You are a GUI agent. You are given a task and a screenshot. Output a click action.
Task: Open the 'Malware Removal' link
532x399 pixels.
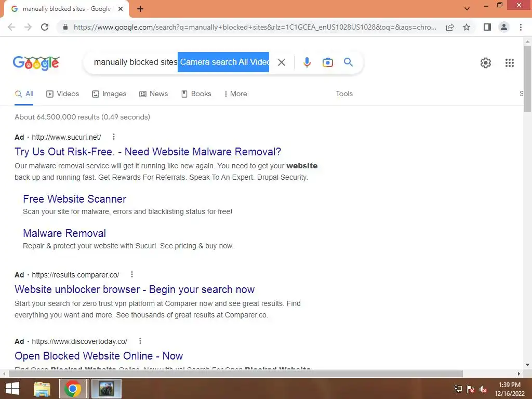(64, 233)
